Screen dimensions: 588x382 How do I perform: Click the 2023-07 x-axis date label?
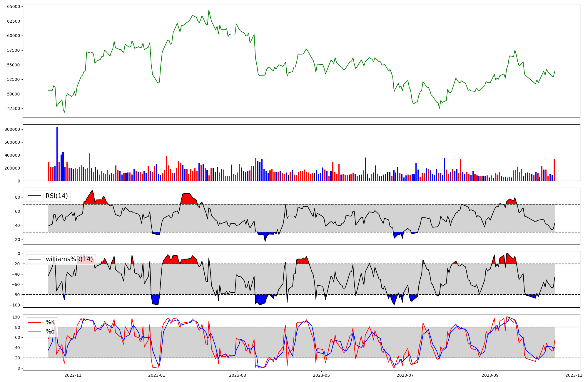405,375
